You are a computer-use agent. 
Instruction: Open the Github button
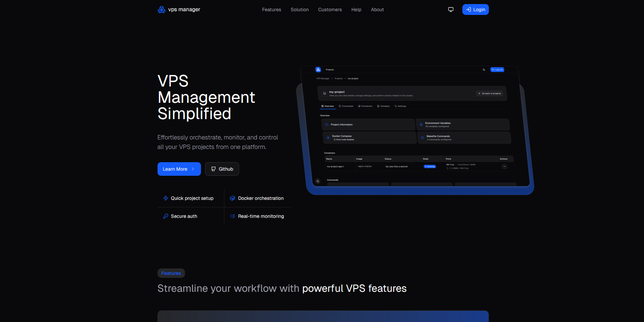[222, 169]
